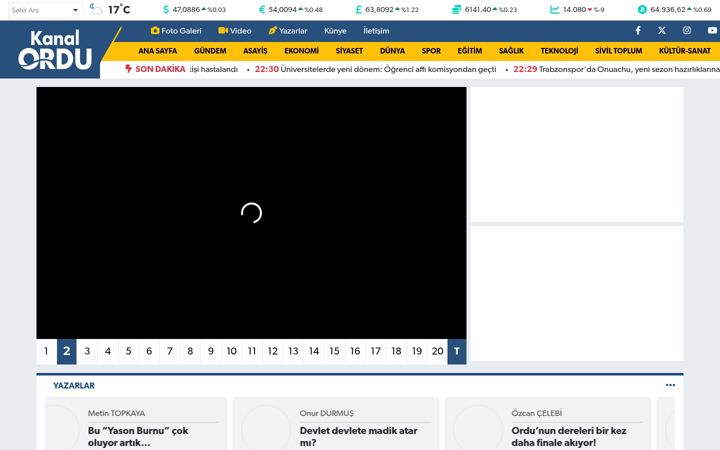Click the euro currency icon
This screenshot has height=450, width=720.
pyautogui.click(x=262, y=10)
